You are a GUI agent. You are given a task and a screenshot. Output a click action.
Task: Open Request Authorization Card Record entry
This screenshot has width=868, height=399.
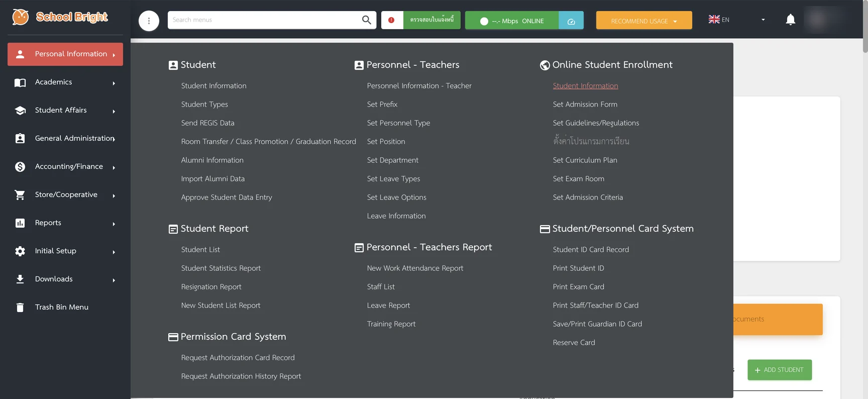click(x=238, y=358)
